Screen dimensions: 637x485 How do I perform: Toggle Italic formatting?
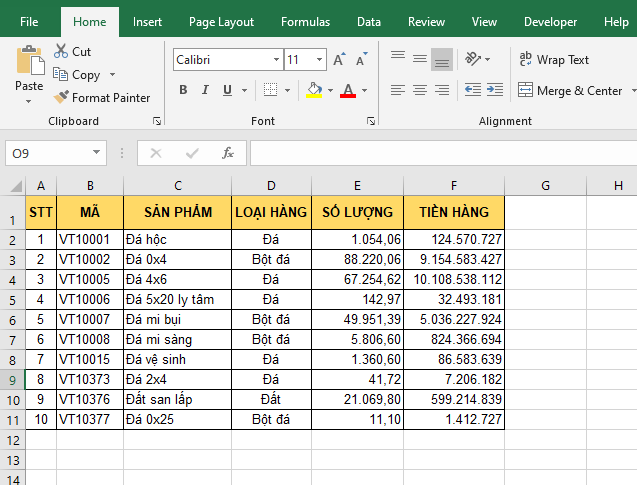pos(206,91)
